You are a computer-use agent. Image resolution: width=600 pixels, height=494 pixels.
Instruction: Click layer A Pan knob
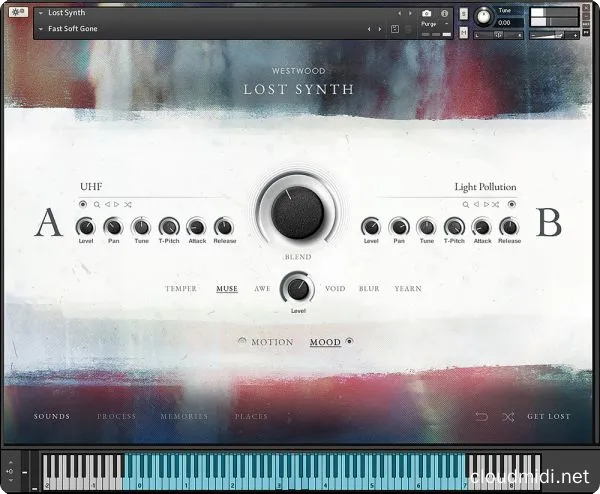(113, 227)
